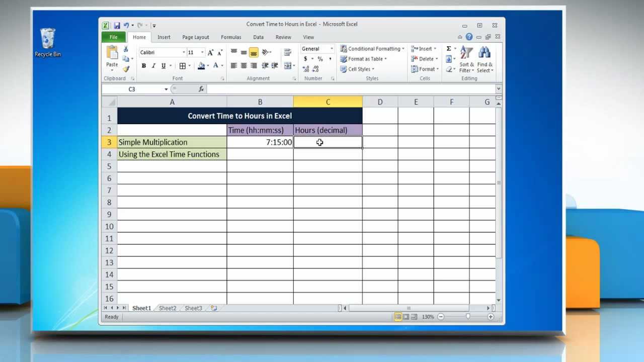Open the number format General dropdown
This screenshot has height=362, width=644.
click(331, 49)
